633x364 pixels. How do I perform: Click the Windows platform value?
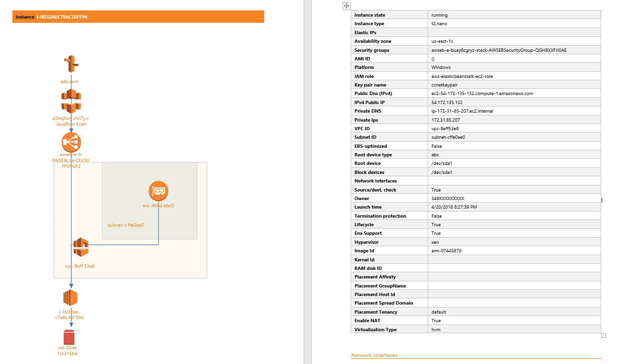click(441, 67)
